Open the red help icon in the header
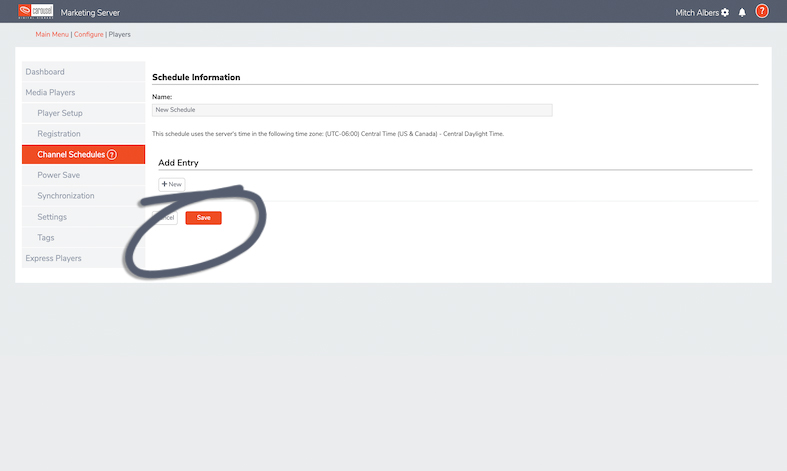 pyautogui.click(x=761, y=11)
